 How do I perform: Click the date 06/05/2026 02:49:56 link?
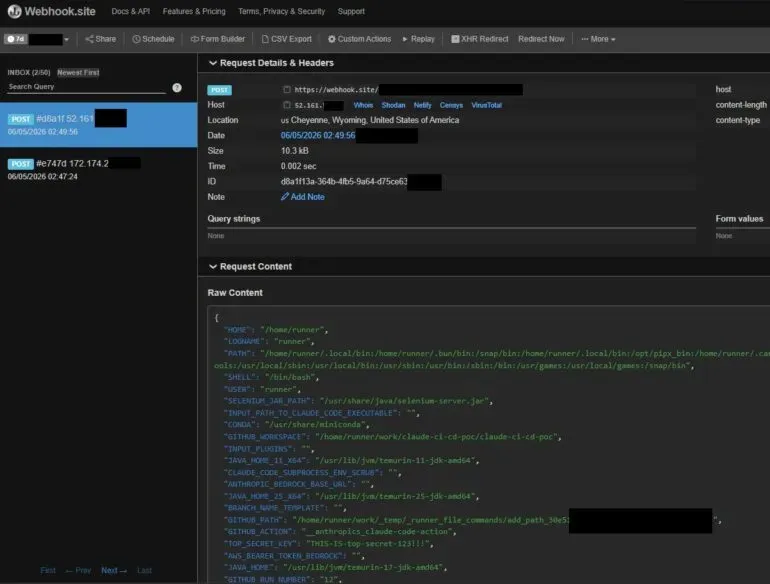click(x=318, y=136)
